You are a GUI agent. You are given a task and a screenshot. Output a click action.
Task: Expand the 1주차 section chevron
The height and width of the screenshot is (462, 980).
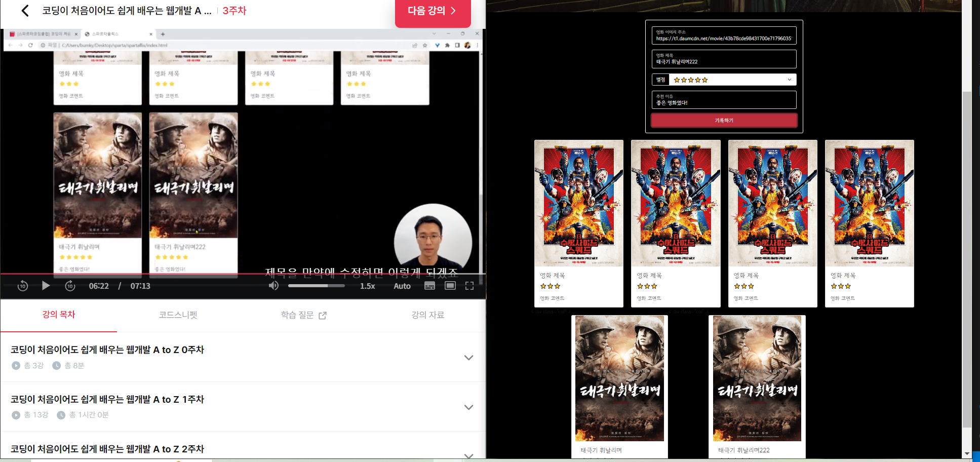click(469, 407)
